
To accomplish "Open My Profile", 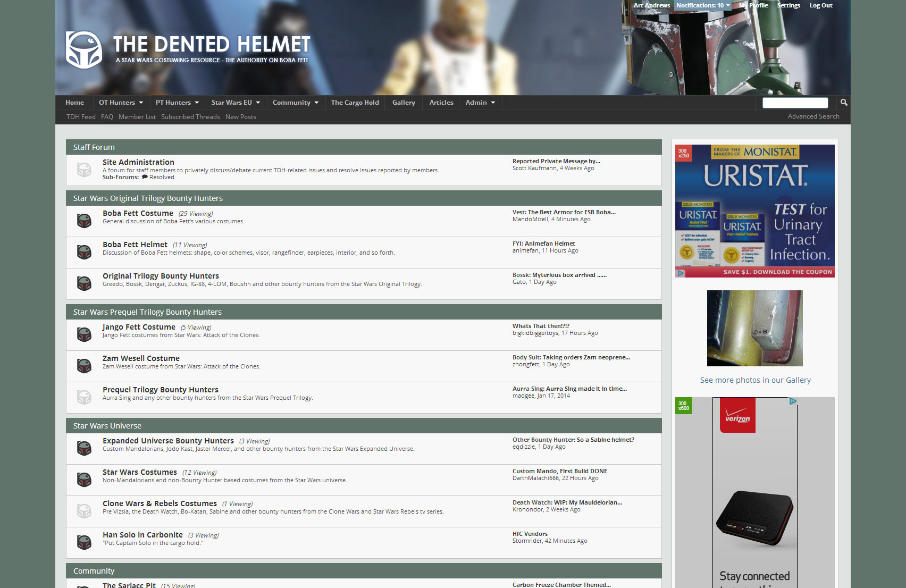I will pos(753,5).
